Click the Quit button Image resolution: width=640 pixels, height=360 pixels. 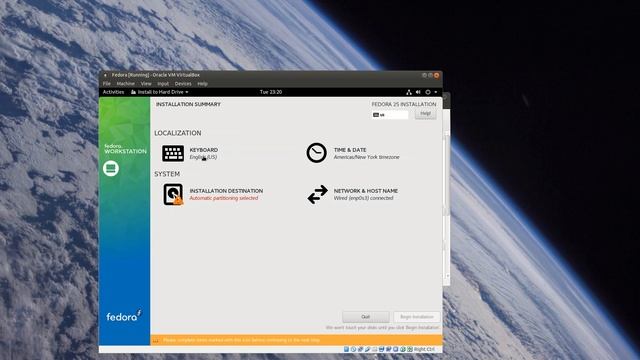[366, 317]
